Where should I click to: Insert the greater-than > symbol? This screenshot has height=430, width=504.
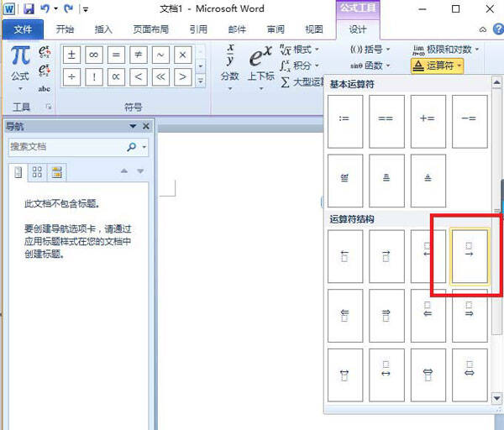182,76
